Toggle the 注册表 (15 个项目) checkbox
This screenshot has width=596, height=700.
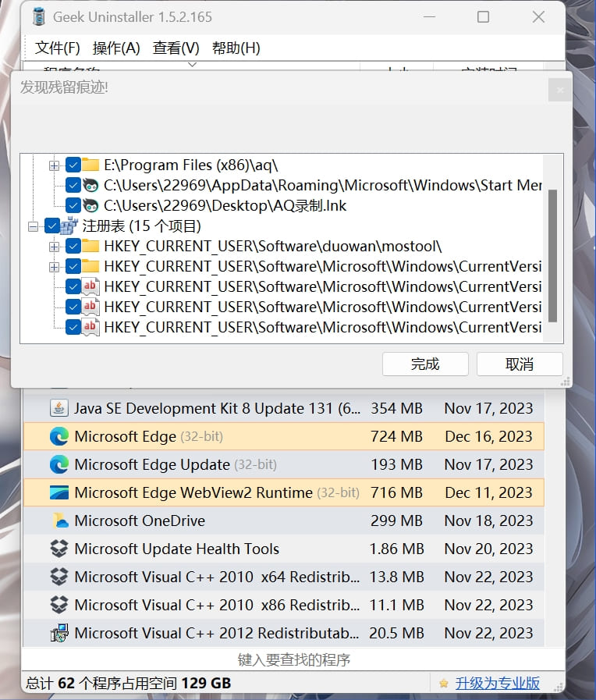53,226
